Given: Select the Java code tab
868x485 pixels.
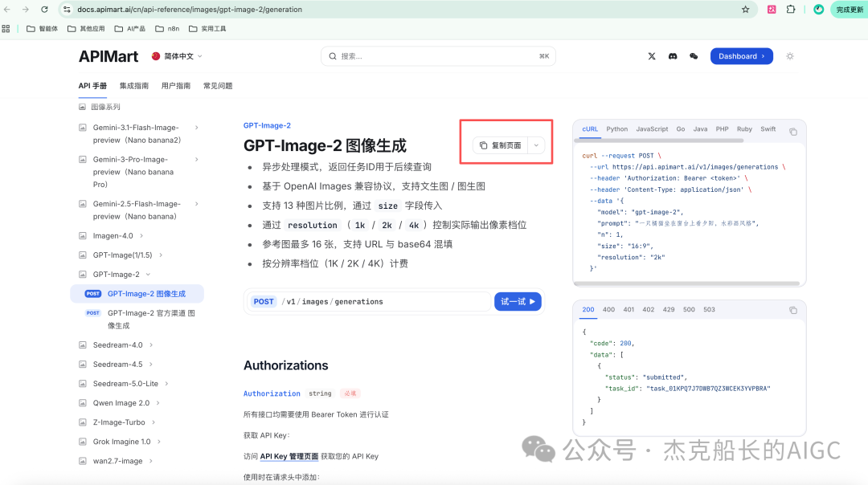Looking at the screenshot, I should (700, 128).
